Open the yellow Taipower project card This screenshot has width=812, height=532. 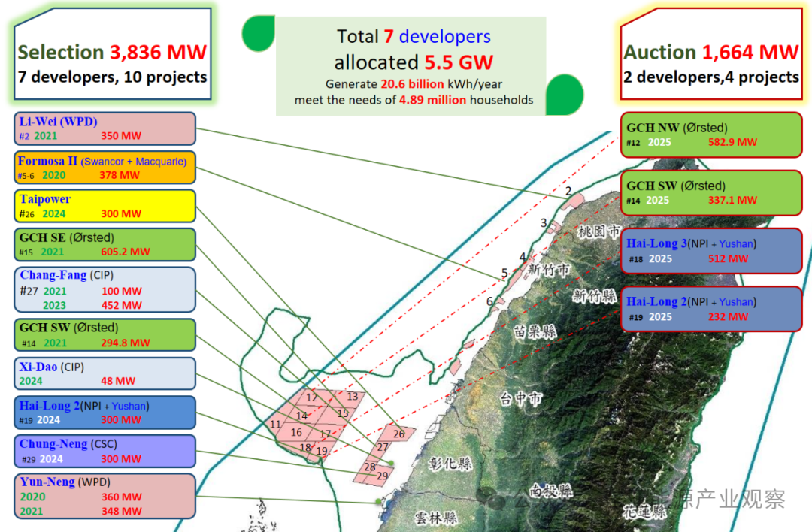(105, 206)
